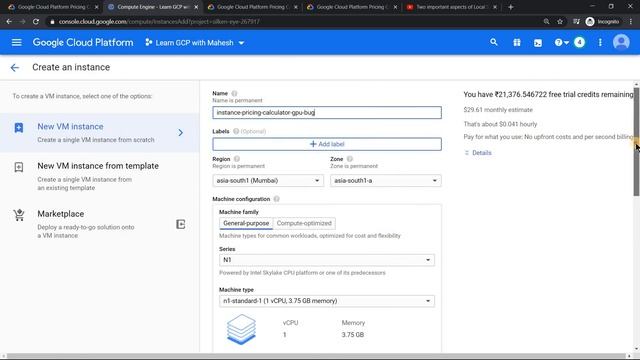Click browser back arrow
The height and width of the screenshot is (360, 640).
coord(9,21)
